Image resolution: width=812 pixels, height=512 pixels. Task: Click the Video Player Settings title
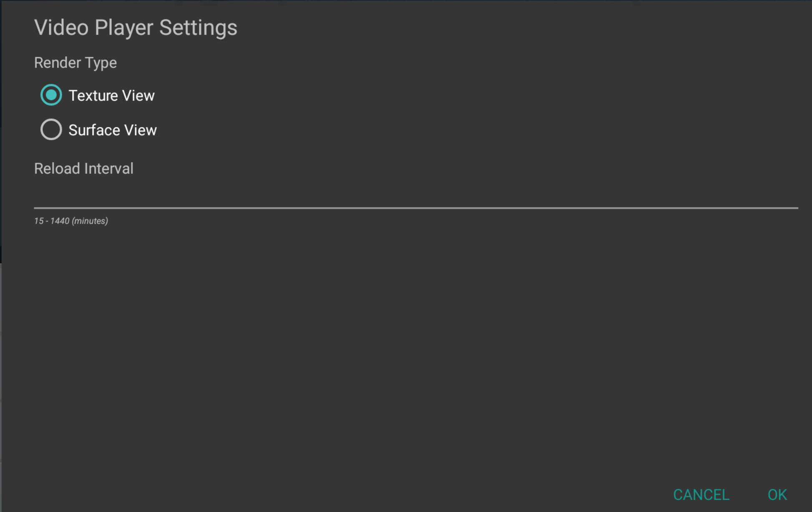tap(136, 28)
